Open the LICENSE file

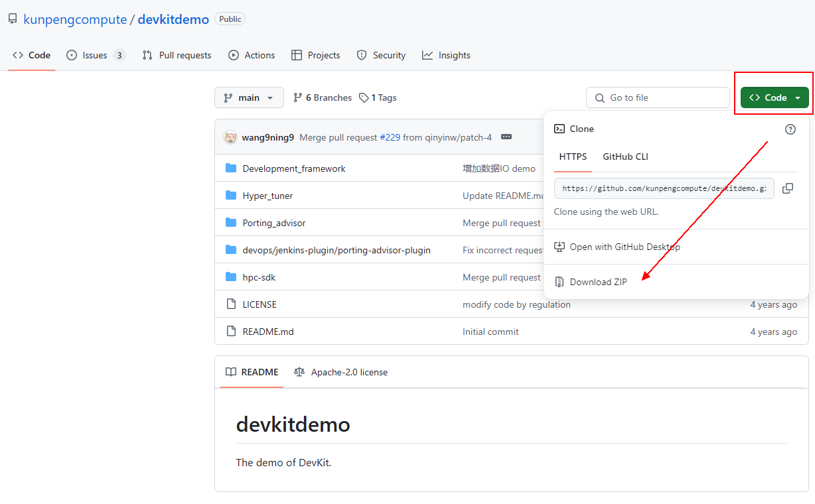click(x=259, y=304)
